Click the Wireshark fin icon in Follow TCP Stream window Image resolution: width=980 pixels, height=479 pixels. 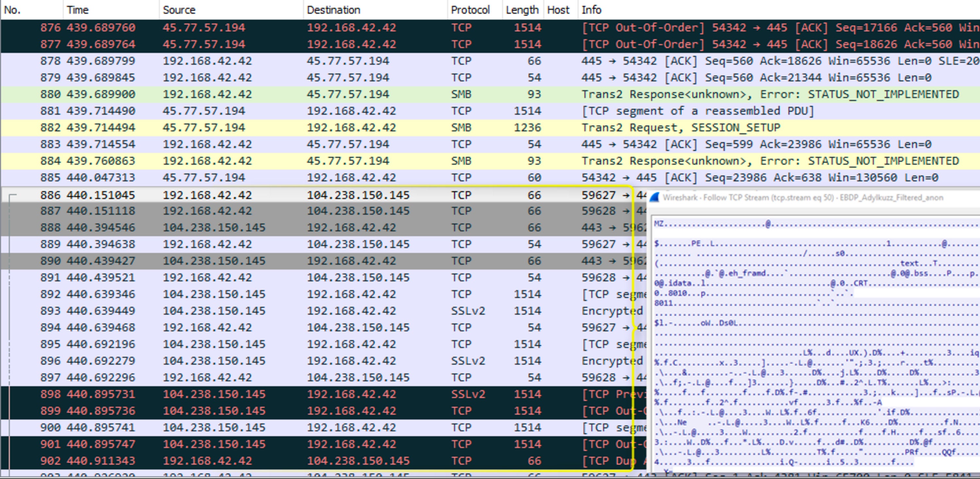click(x=655, y=197)
